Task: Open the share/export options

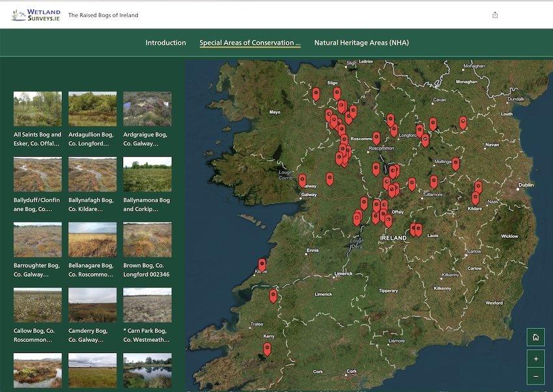Action: [x=494, y=14]
